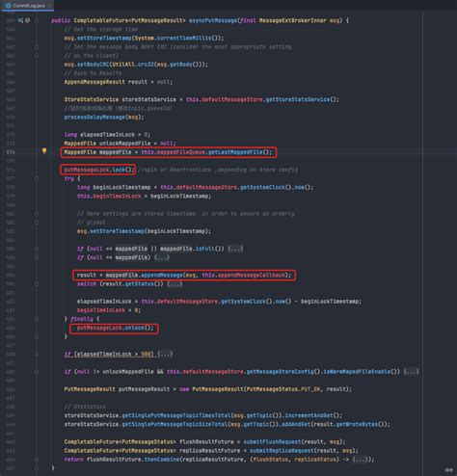This screenshot has width=457, height=476.
Task: Expand the folded switch (result.getStatus()) block
Action: pos(175,284)
